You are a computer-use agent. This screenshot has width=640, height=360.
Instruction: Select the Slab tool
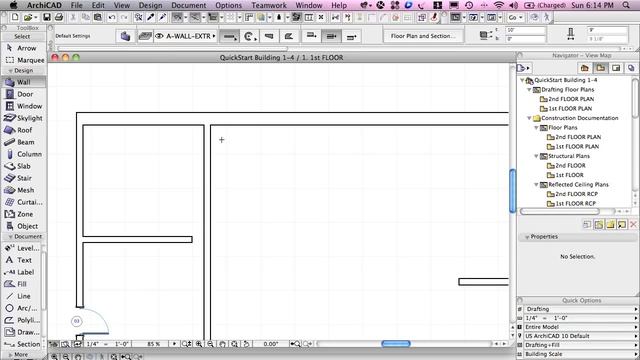tap(23, 166)
